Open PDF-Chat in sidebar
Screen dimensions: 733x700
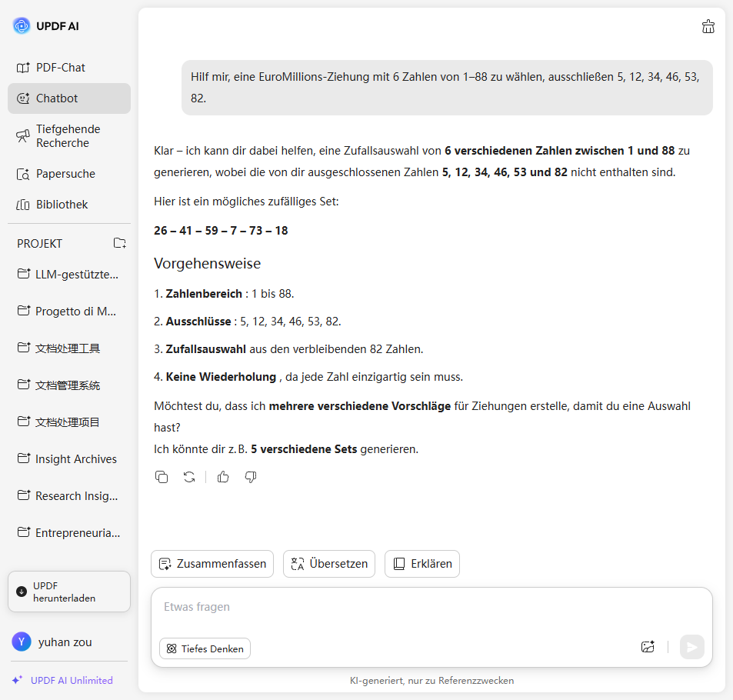tap(69, 68)
